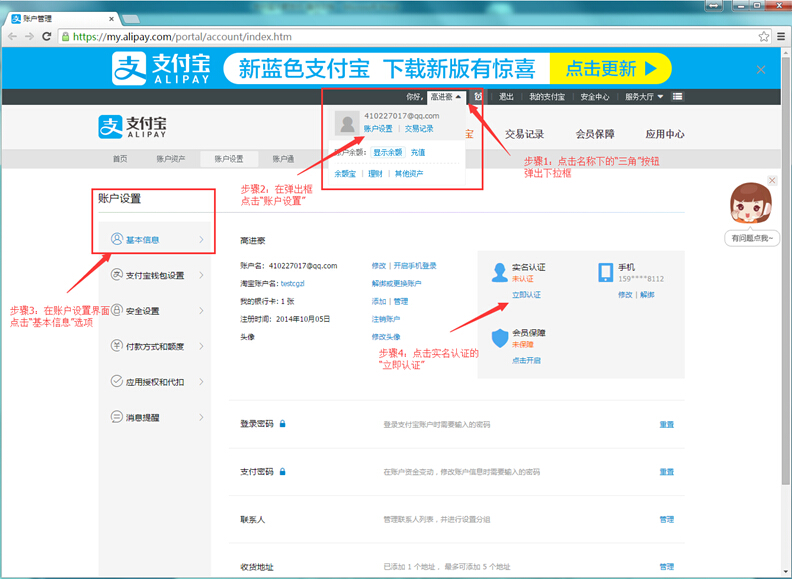Click the 应用授权和代扣 checkmark icon
Viewport: 792px width, 579px height.
[x=117, y=381]
